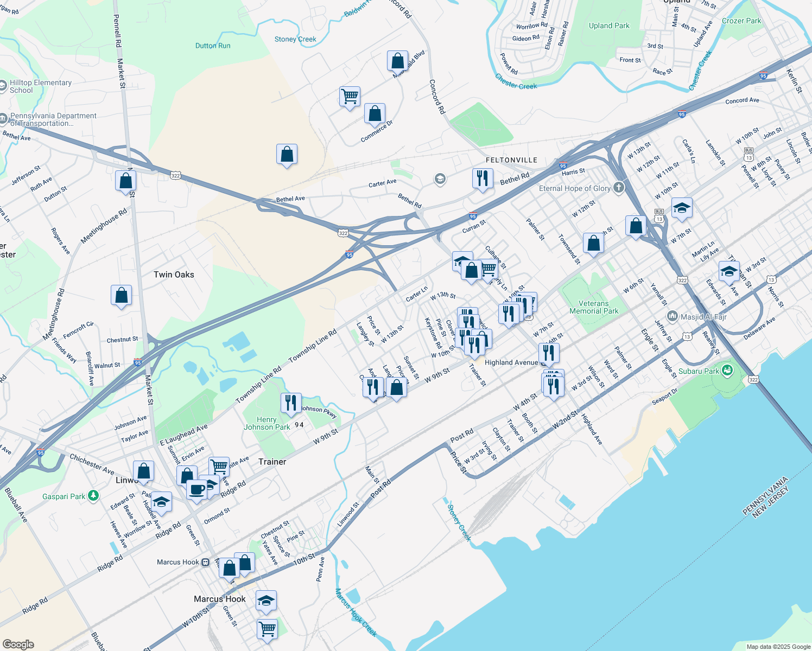Open the graduation cap marker near Huddell Ave
This screenshot has width=812, height=651.
(161, 502)
